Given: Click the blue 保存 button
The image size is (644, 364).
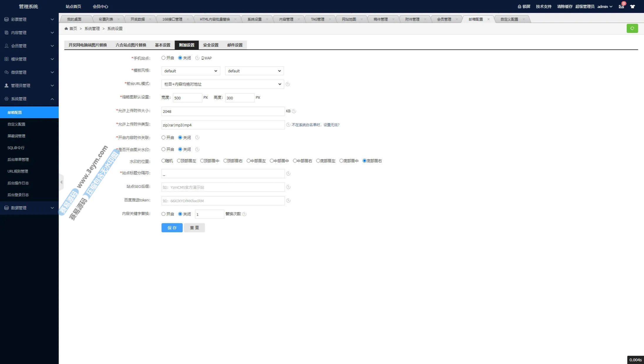Looking at the screenshot, I should [172, 228].
